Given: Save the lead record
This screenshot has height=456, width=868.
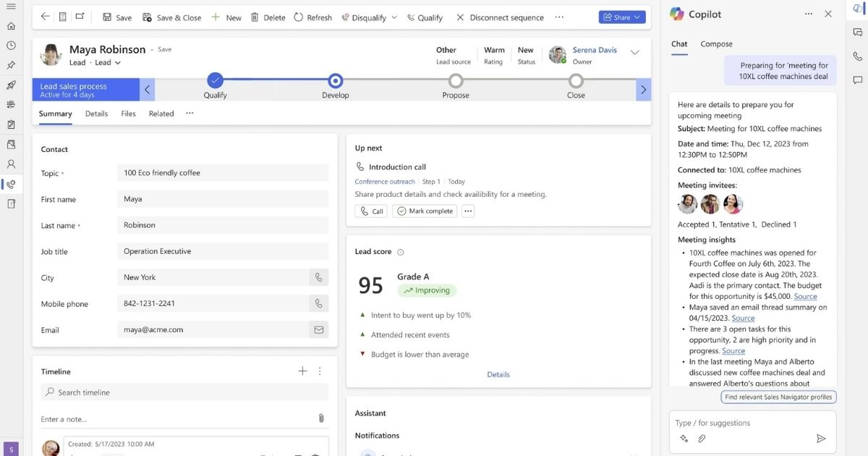Looking at the screenshot, I should (x=117, y=17).
